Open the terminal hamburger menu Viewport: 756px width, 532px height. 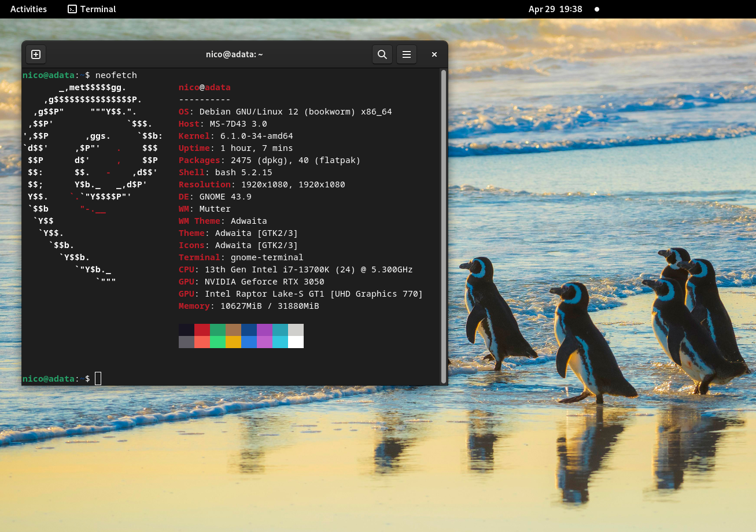coord(407,54)
